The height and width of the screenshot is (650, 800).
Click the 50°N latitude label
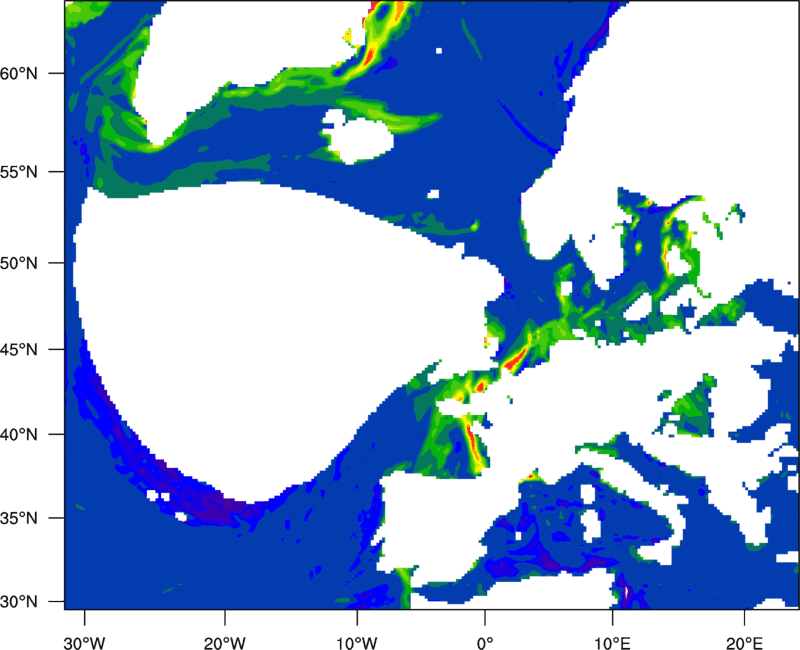(19, 263)
